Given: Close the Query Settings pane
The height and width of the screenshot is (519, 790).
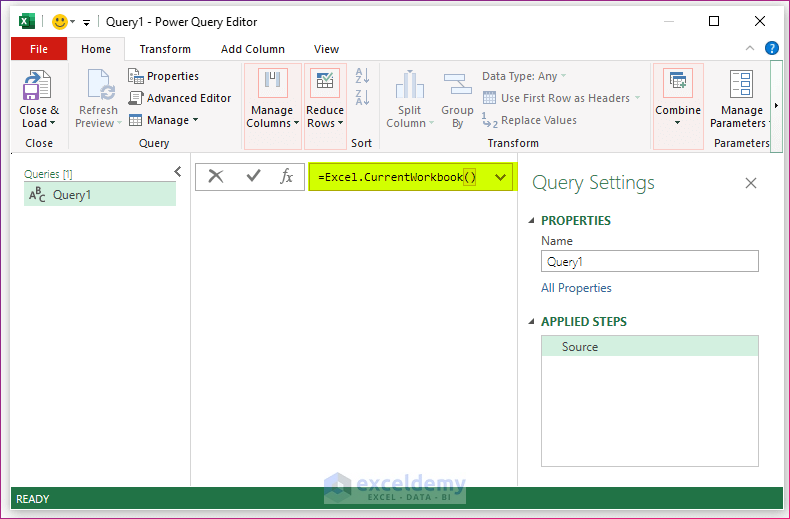Looking at the screenshot, I should click(751, 183).
